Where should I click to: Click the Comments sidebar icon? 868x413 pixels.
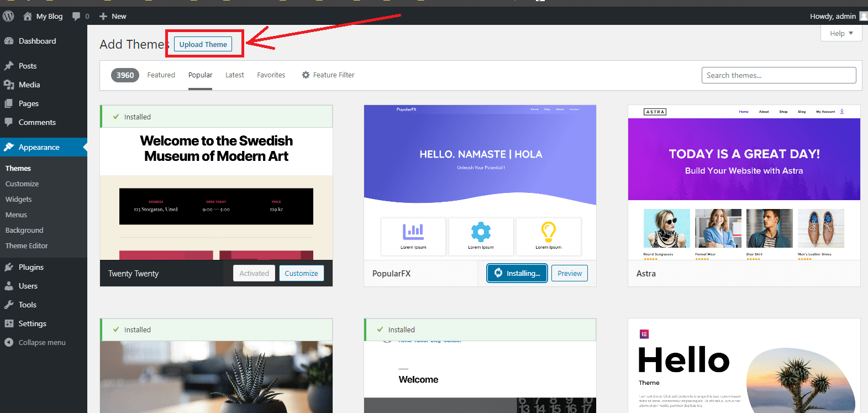tap(9, 122)
